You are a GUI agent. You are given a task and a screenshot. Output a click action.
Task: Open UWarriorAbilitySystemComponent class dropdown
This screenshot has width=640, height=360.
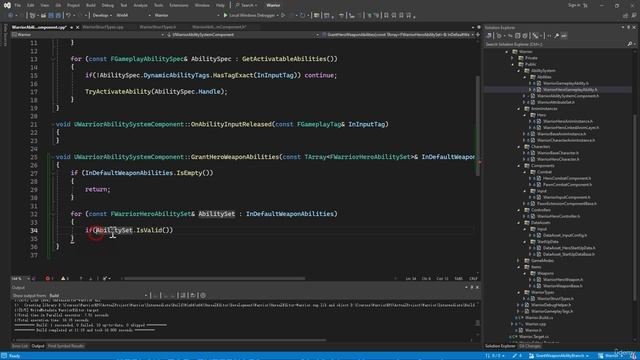pyautogui.click(x=243, y=35)
